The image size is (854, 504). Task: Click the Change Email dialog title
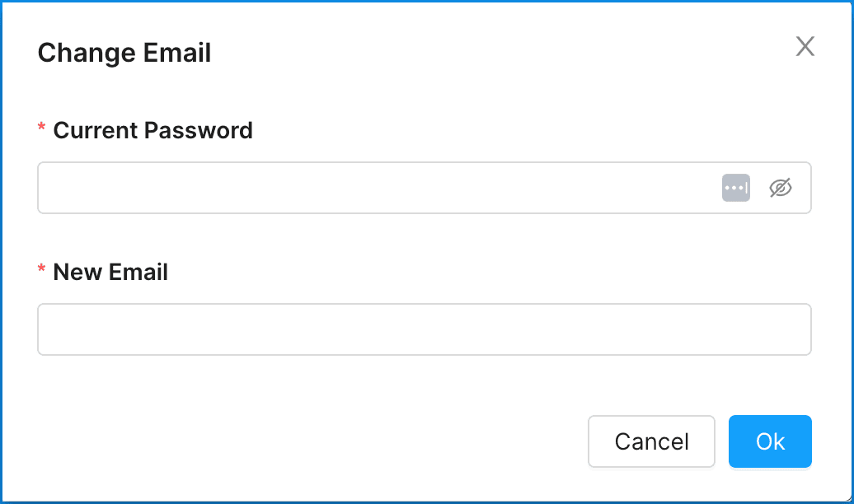click(x=124, y=53)
